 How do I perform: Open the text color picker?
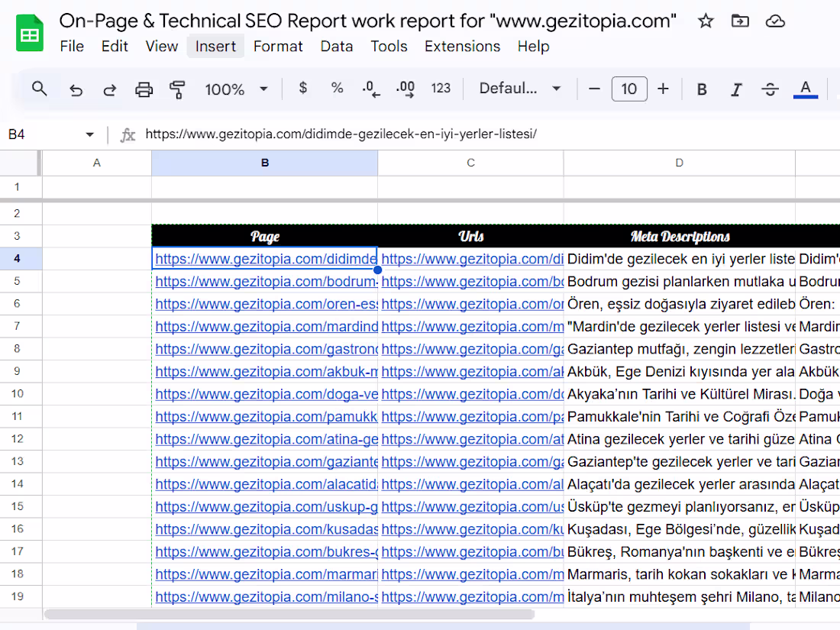coord(804,89)
